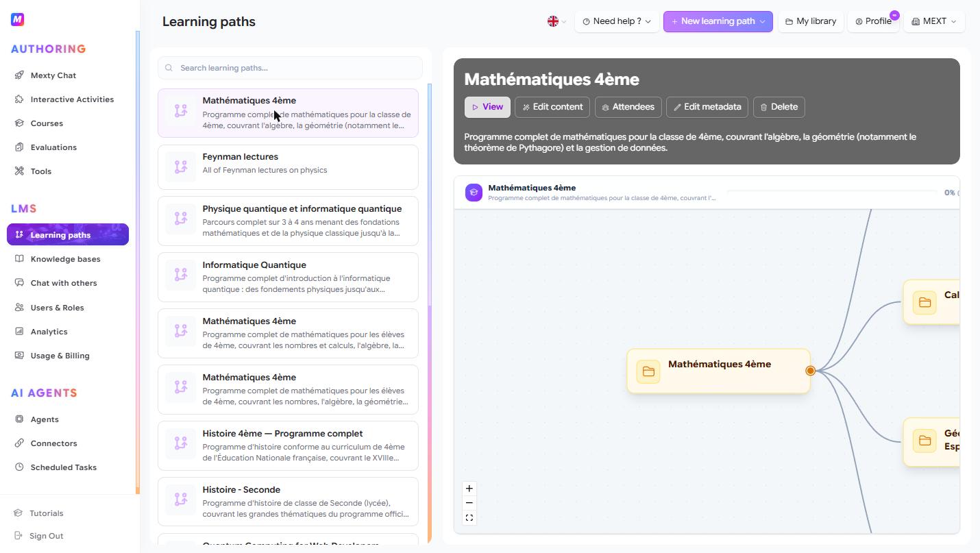Select Learning paths in sidebar

[x=68, y=234]
